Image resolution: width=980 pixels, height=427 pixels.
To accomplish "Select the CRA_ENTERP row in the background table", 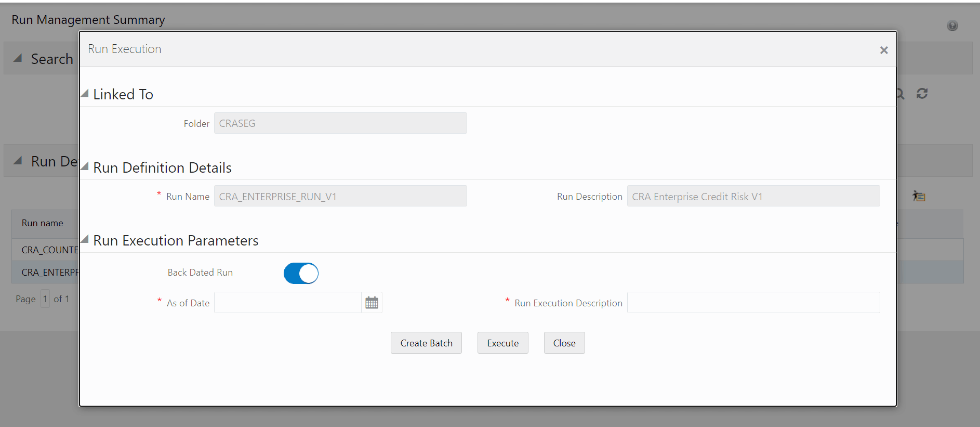I will coord(46,272).
